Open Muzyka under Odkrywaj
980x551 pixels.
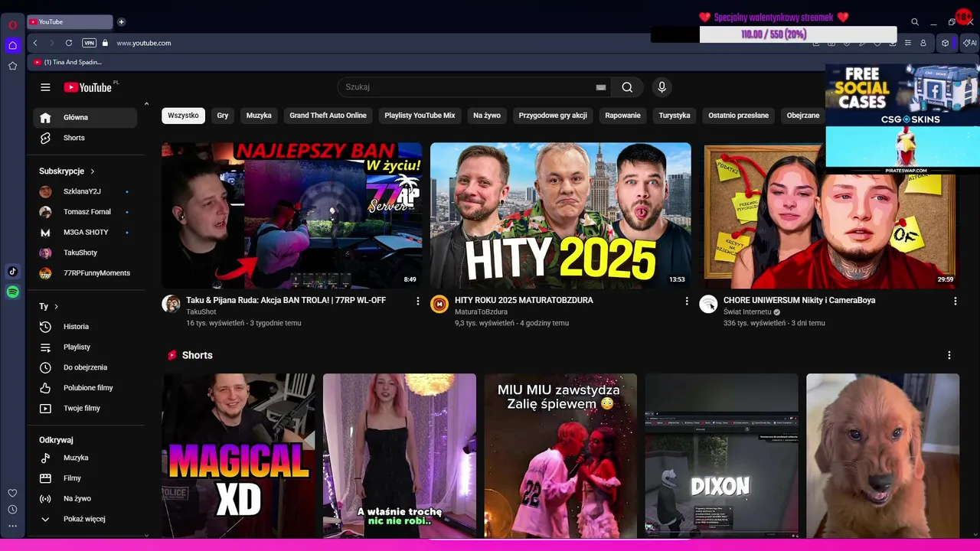(x=85, y=458)
